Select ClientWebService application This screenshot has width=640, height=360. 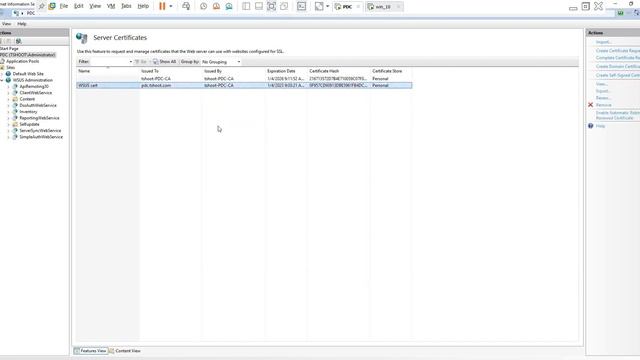tap(36, 93)
